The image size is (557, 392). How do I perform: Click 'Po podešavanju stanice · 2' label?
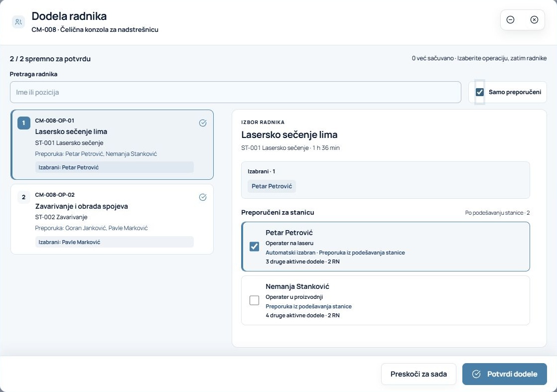(497, 213)
